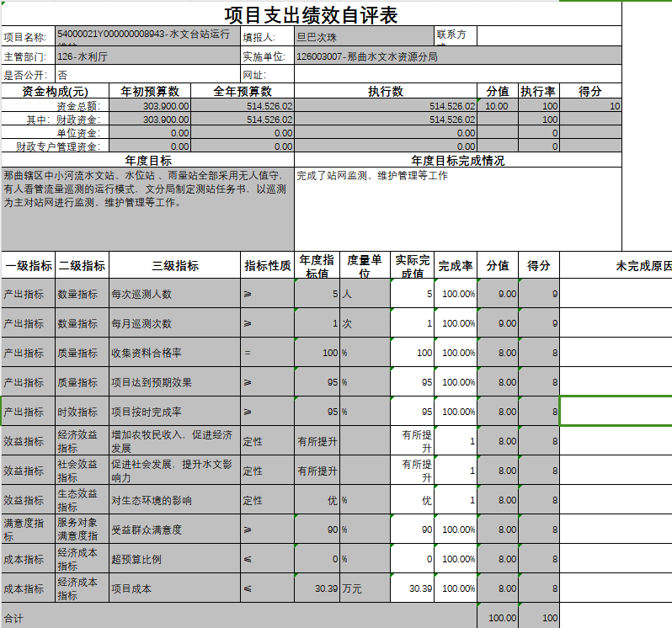Click the 主管部门 value 126-水利厅

[x=147, y=56]
